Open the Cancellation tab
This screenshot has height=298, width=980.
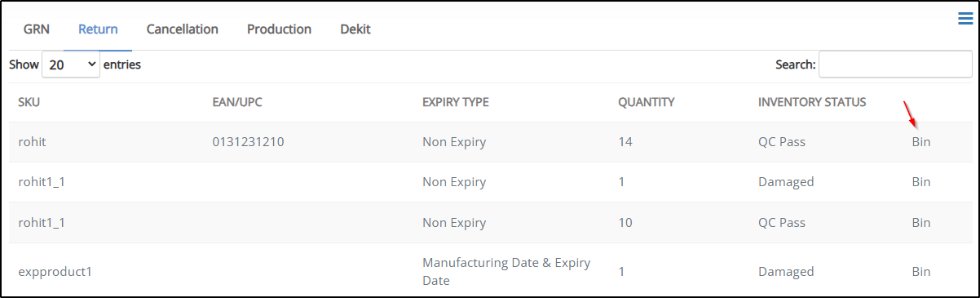pyautogui.click(x=183, y=29)
